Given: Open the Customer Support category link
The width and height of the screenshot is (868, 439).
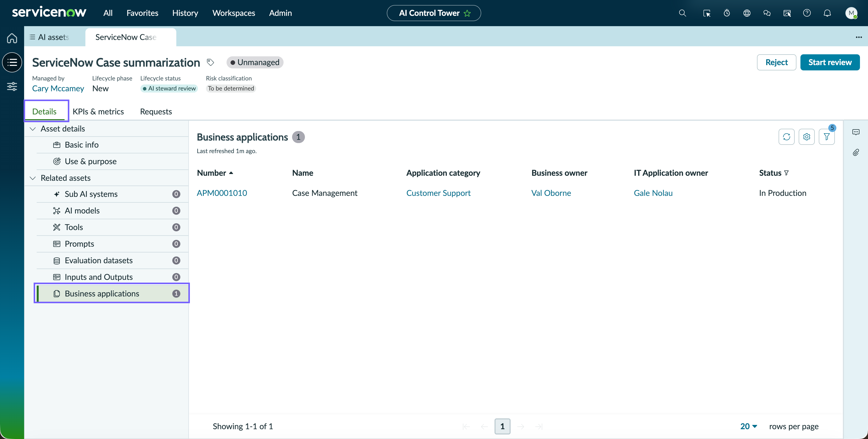Looking at the screenshot, I should 438,193.
